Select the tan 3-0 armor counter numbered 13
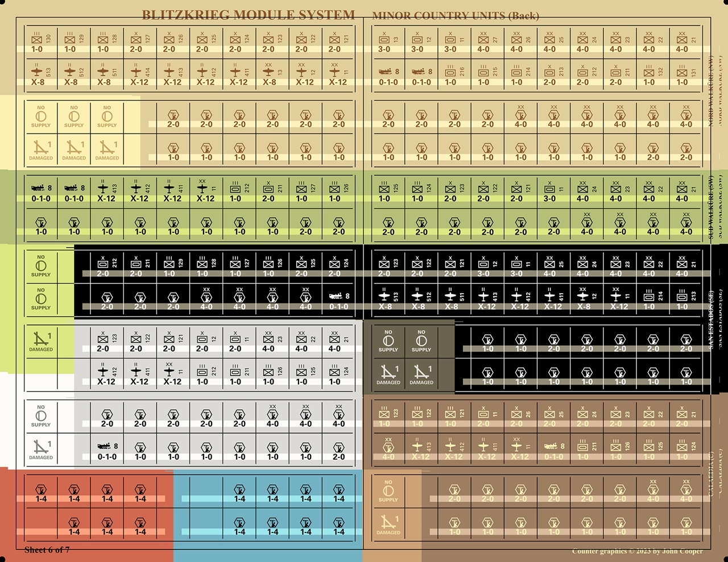The height and width of the screenshot is (562, 728). pos(388,43)
